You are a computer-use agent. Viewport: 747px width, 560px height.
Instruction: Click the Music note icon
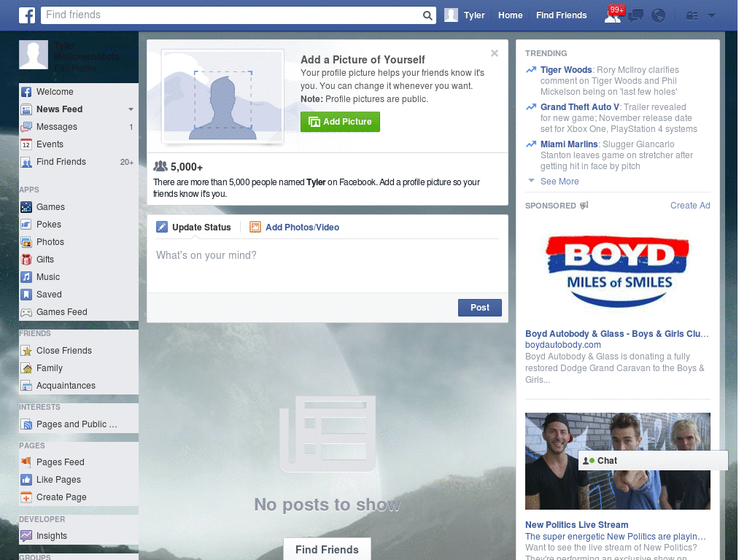pos(26,277)
